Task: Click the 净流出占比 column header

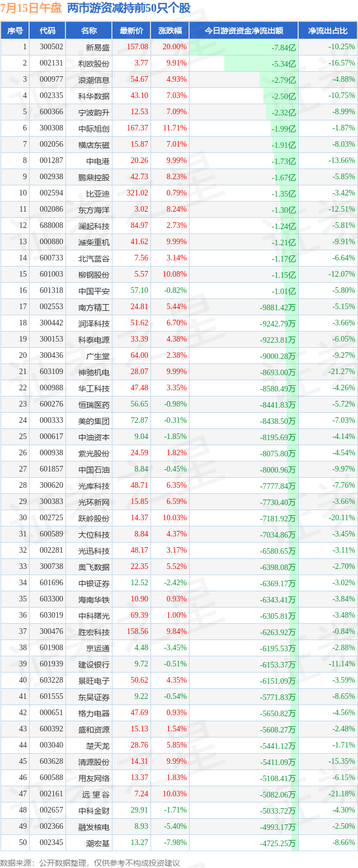Action: point(328,31)
